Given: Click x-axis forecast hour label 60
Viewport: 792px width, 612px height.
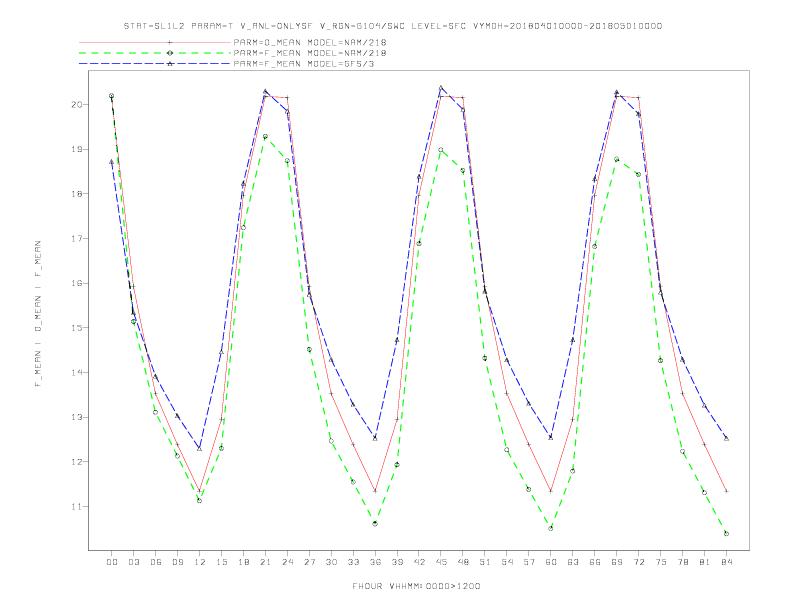Looking at the screenshot, I should point(551,562).
